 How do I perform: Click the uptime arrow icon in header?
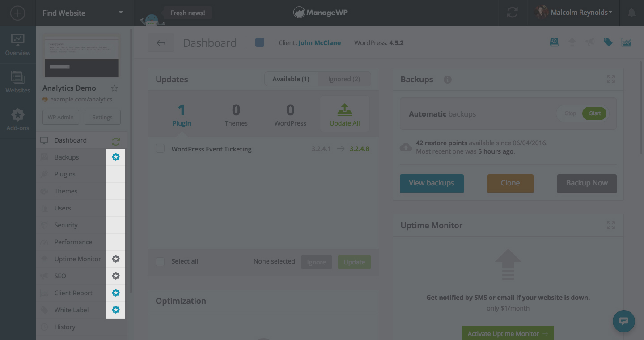[572, 42]
